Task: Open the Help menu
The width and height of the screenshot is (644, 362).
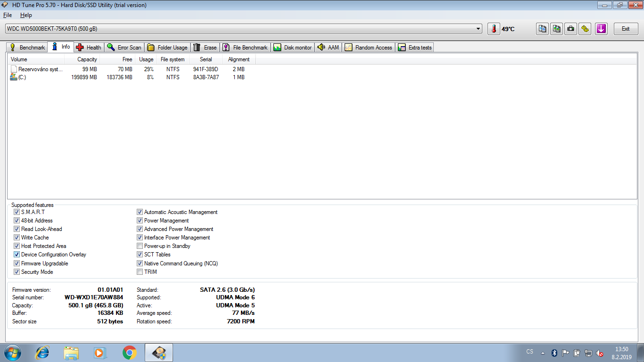Action: pos(26,15)
